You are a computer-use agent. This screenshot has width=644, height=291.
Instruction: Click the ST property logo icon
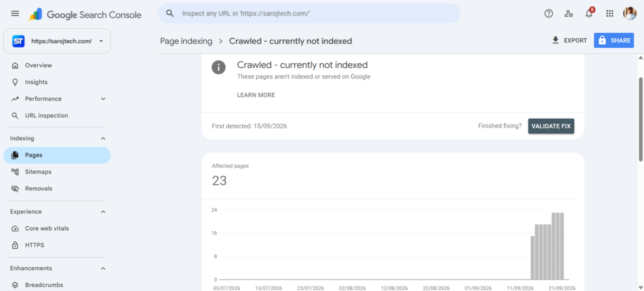coord(18,41)
